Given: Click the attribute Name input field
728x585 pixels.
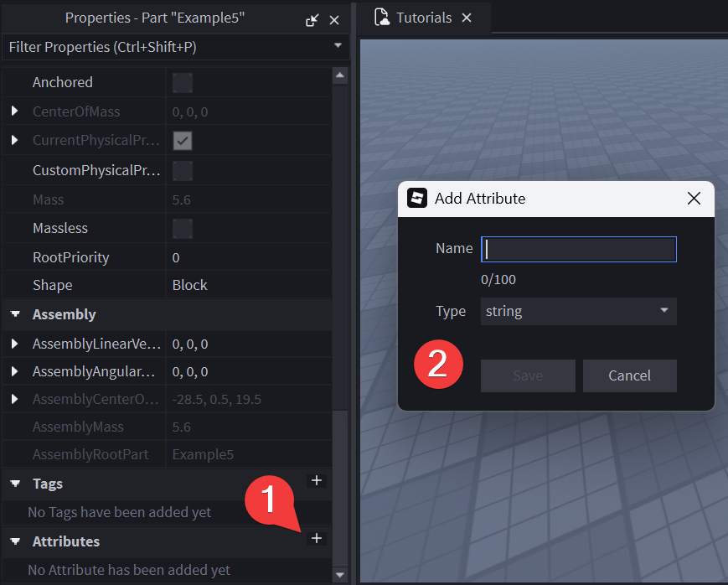Looking at the screenshot, I should point(578,249).
